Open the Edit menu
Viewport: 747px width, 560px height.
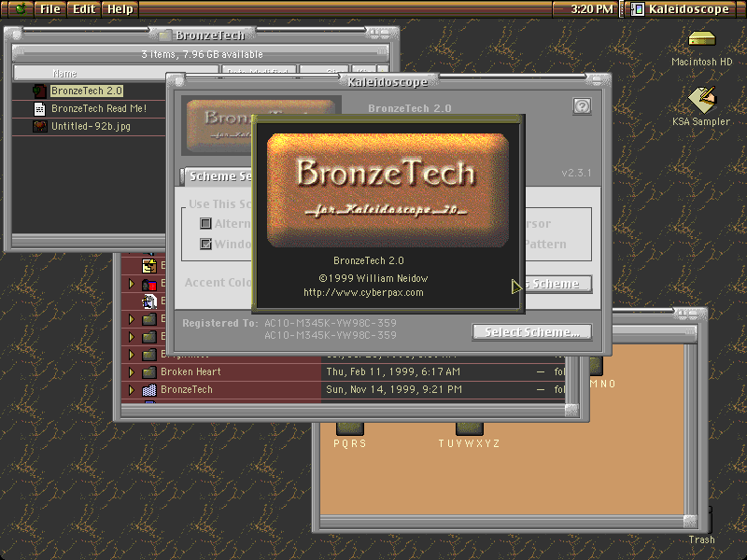point(84,8)
